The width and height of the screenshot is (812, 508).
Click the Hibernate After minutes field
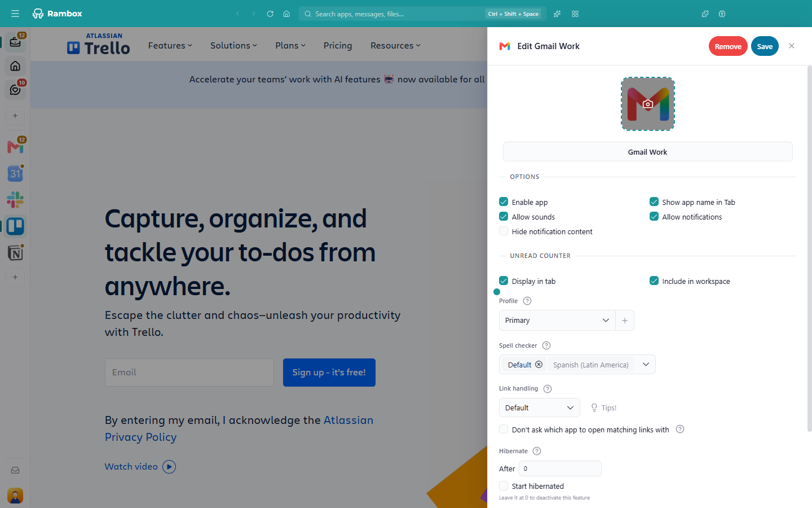[560, 468]
